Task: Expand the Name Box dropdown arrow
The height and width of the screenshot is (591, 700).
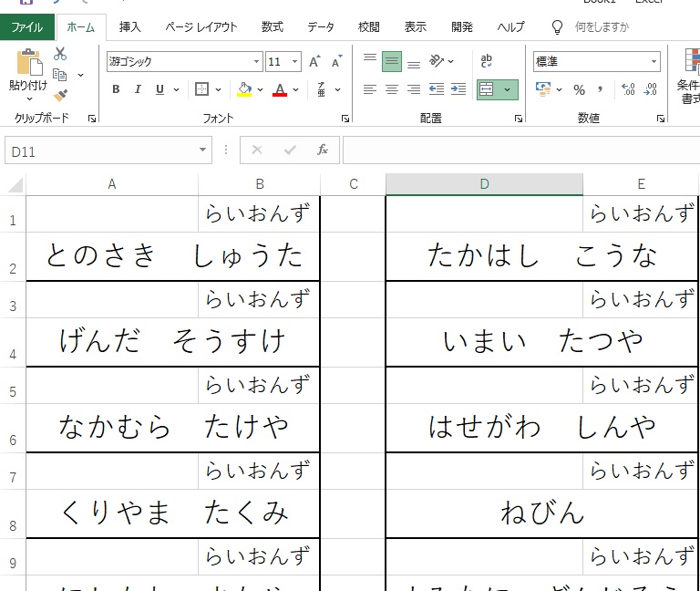Action: point(202,150)
